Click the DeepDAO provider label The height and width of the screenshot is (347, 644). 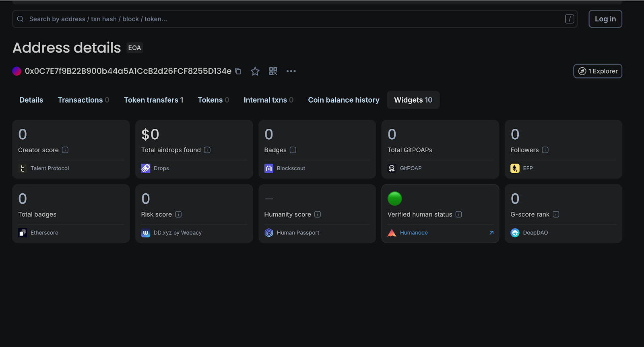pyautogui.click(x=535, y=233)
